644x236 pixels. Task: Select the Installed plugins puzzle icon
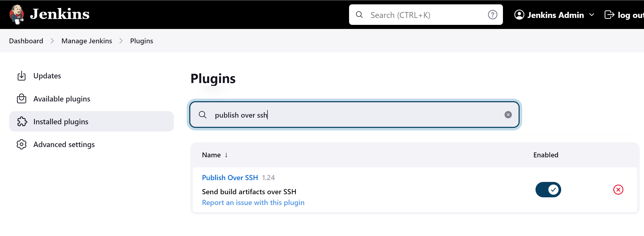[x=22, y=121]
